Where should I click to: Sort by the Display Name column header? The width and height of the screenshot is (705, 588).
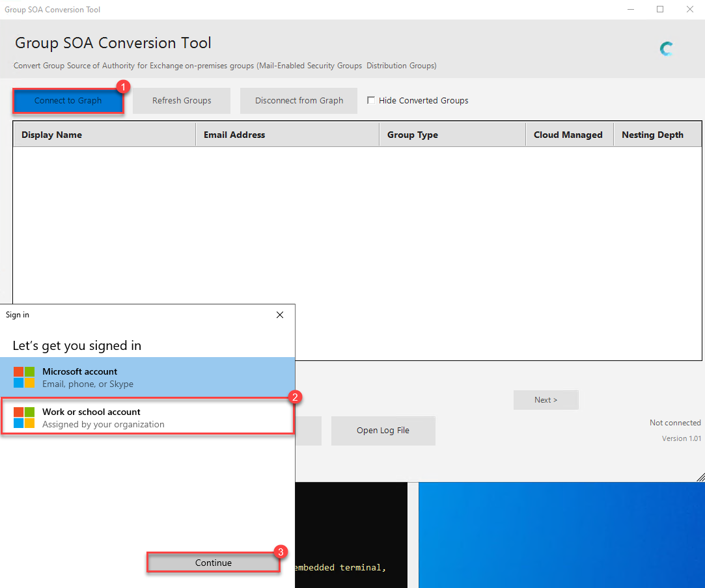52,135
